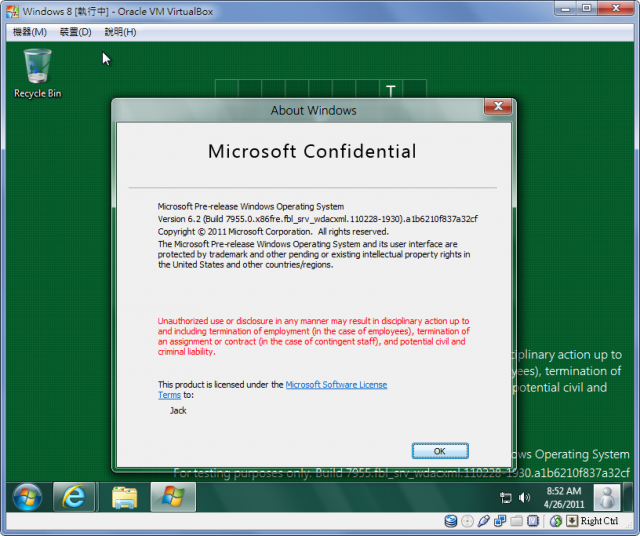Click VirtualBox USB devices indicator
Image resolution: width=640 pixels, height=536 pixels.
coord(484,521)
